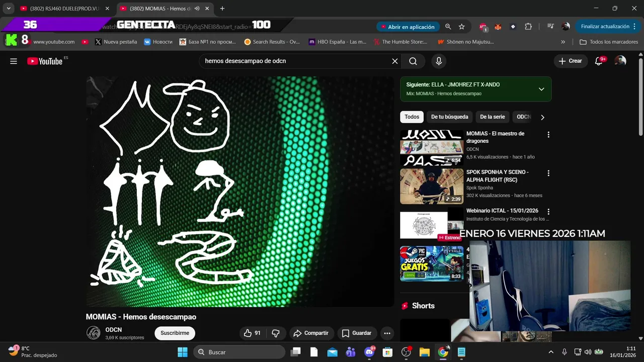Switch to MOMIAS - Hemos browser tab

coord(158,9)
